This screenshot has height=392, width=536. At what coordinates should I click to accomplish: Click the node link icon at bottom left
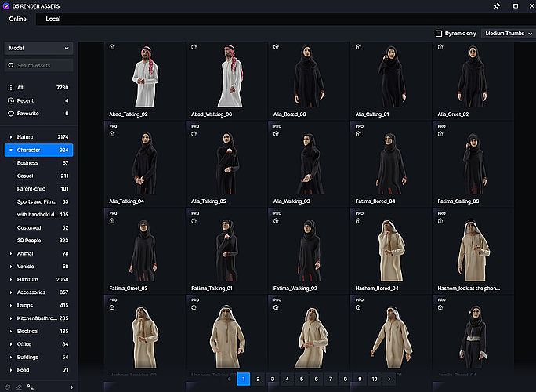(31, 387)
